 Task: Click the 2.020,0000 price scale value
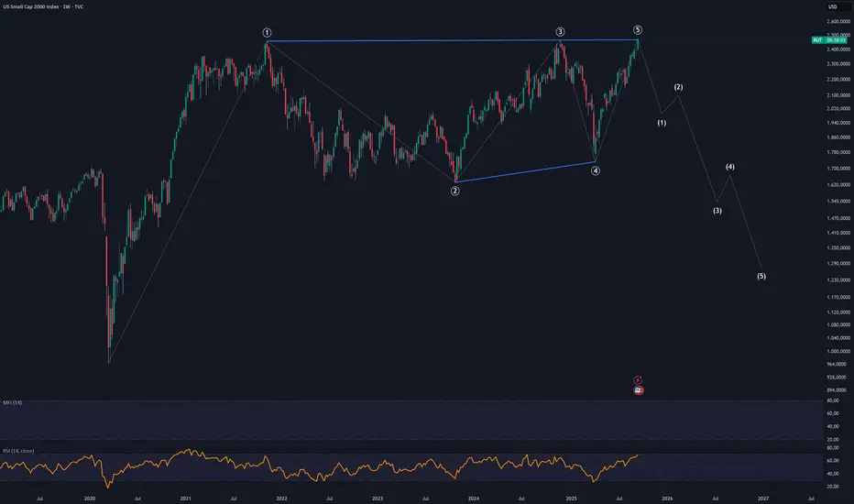pos(838,108)
